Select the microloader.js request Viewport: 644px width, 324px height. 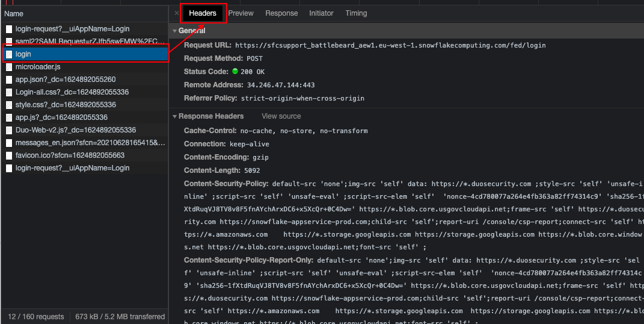pos(38,67)
